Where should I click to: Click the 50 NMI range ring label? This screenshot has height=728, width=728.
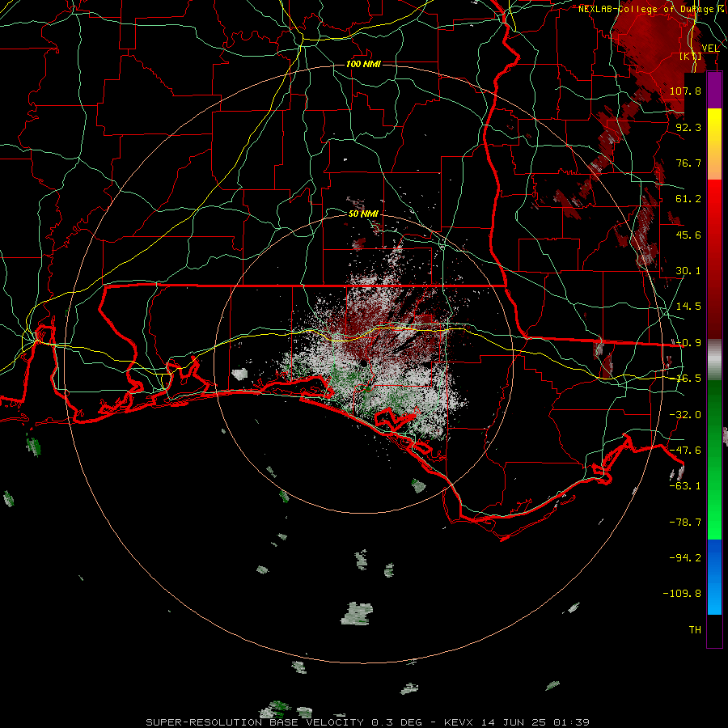363,214
